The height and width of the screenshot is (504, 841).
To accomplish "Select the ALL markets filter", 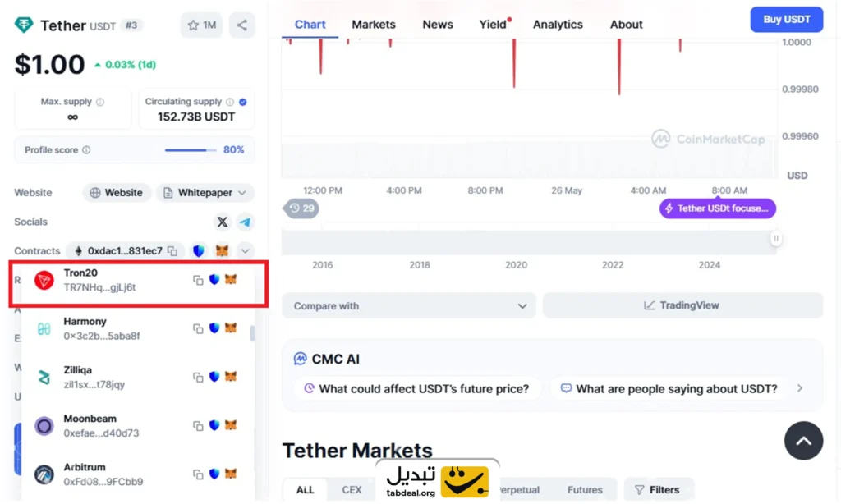I will [x=306, y=490].
